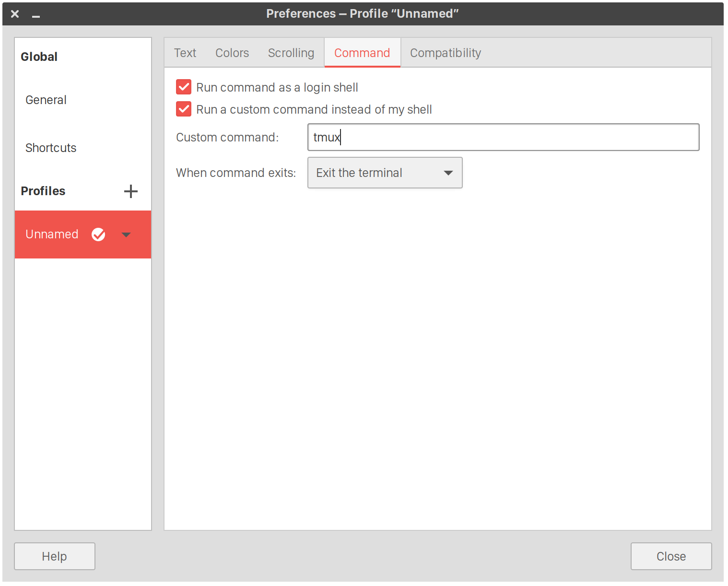Switch to the Compatibility tab
This screenshot has height=586, width=728.
click(445, 53)
